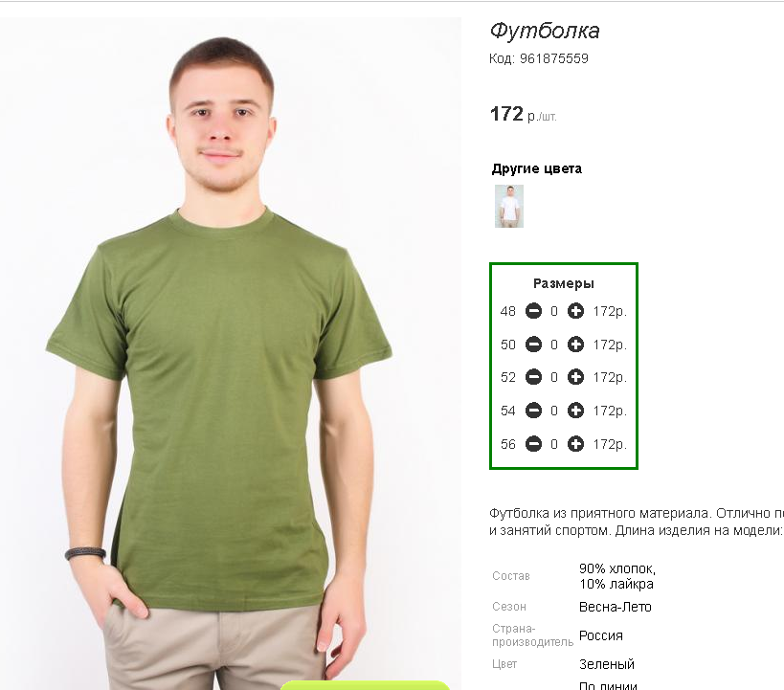Image resolution: width=784 pixels, height=690 pixels.
Task: Decrease quantity for size 48
Action: tap(533, 311)
